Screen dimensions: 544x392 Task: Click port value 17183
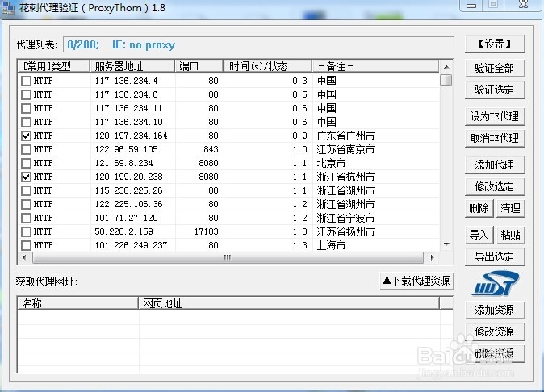[206, 231]
